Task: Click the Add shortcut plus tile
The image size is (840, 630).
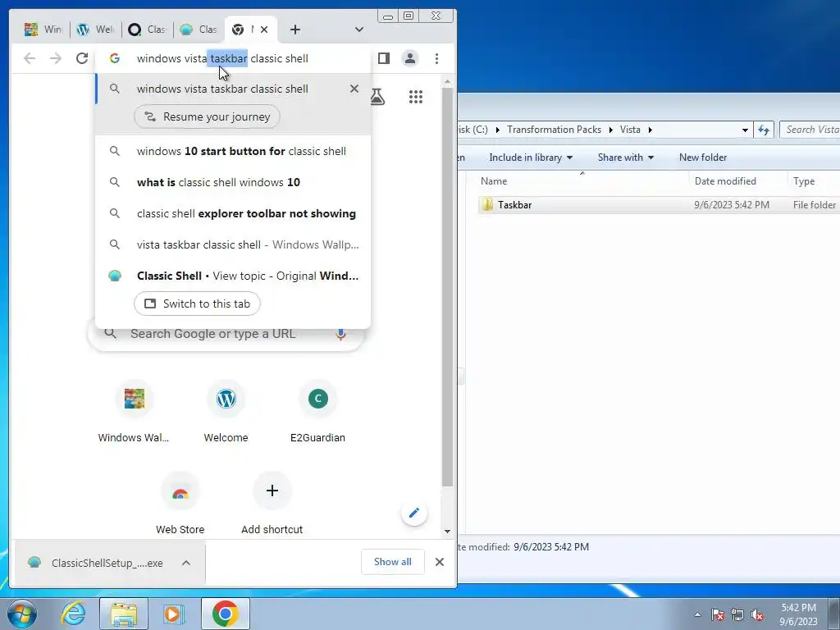Action: tap(272, 504)
